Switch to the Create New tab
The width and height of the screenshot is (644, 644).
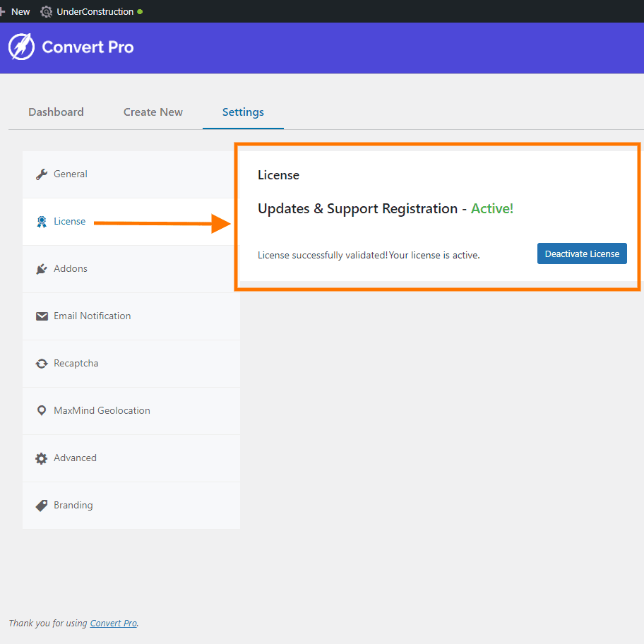tap(153, 112)
